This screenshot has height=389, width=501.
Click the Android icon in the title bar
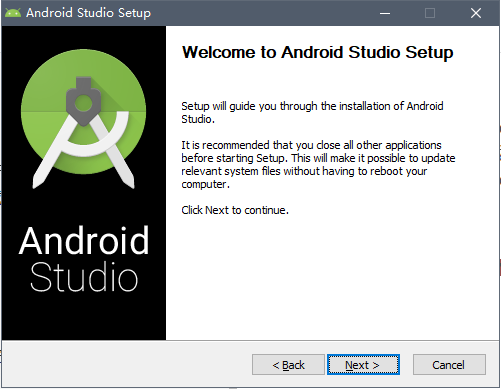click(x=13, y=13)
